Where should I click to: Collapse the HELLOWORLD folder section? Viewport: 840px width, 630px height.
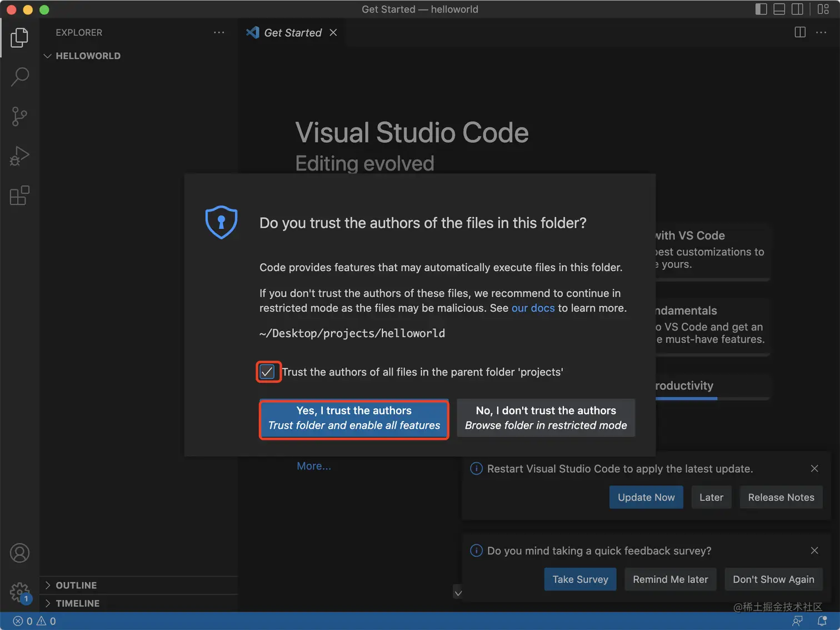click(48, 56)
